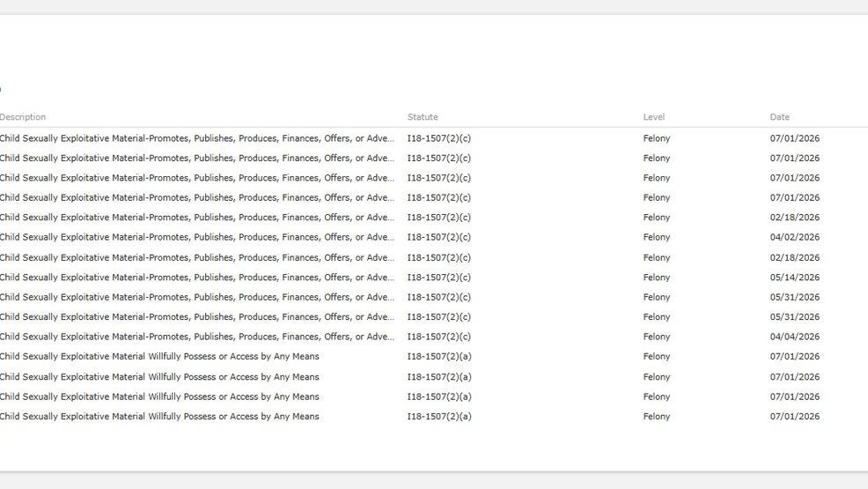Select the Level column header
868x489 pixels.
tap(654, 117)
